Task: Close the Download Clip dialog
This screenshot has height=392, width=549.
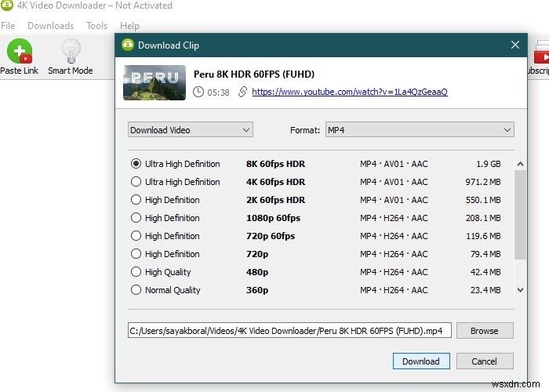Action: click(514, 45)
